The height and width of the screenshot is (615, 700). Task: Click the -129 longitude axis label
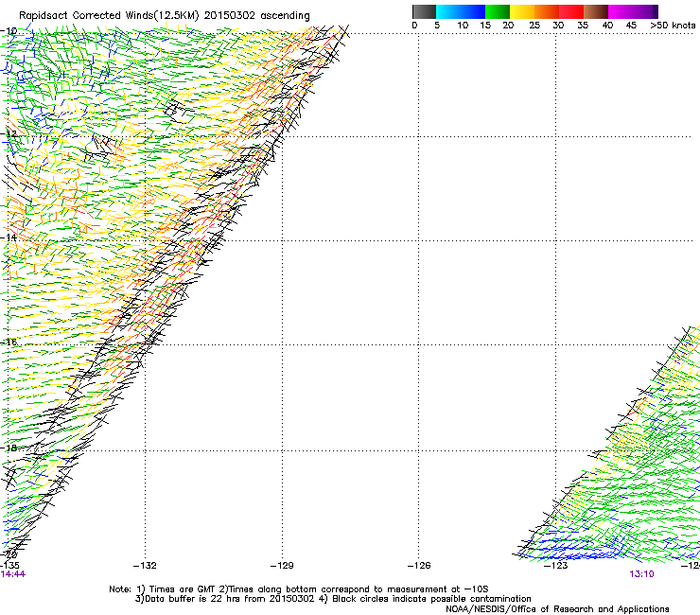pos(282,566)
